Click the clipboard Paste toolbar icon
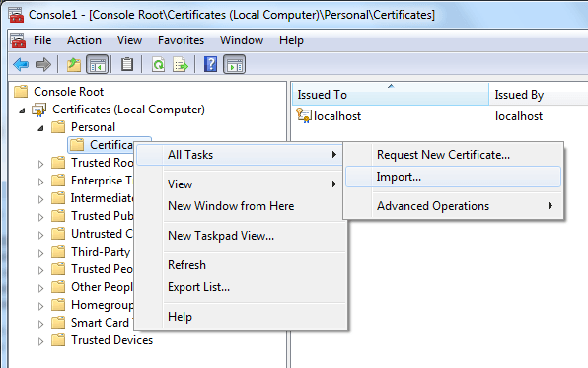The height and width of the screenshot is (368, 588). pos(127,64)
